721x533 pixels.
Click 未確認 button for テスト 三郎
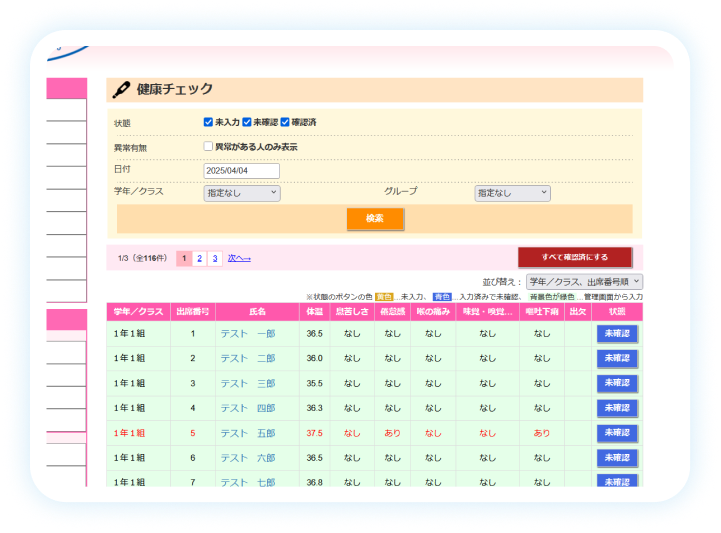617,383
